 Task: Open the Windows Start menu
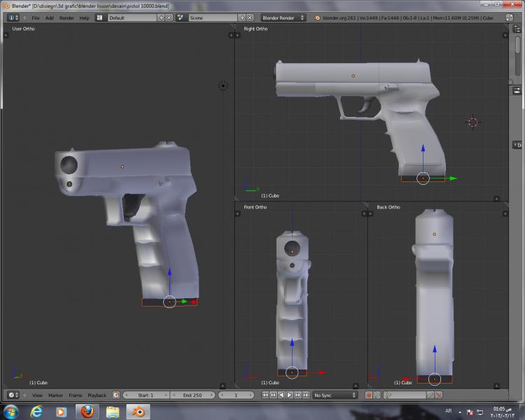(x=11, y=412)
